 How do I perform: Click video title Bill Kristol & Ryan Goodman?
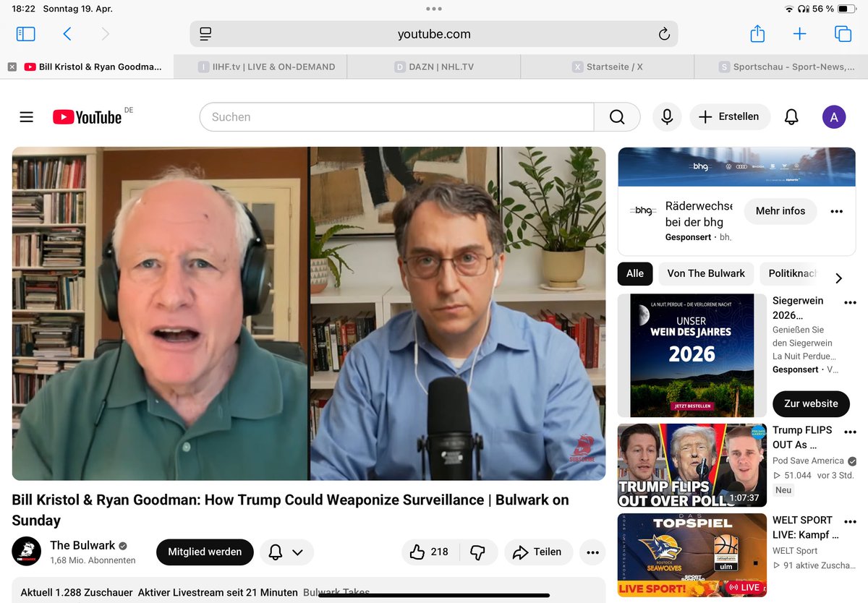[290, 510]
